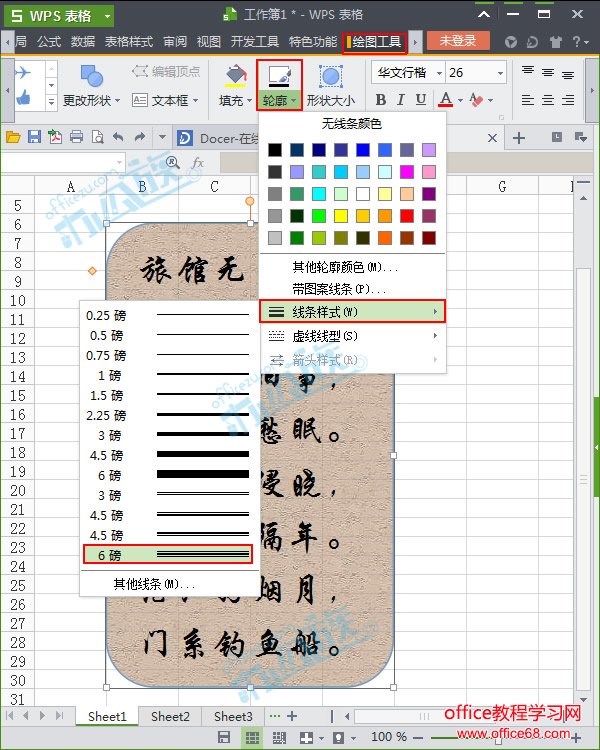Click the cell name box field
The width and height of the screenshot is (600, 750).
point(62,163)
